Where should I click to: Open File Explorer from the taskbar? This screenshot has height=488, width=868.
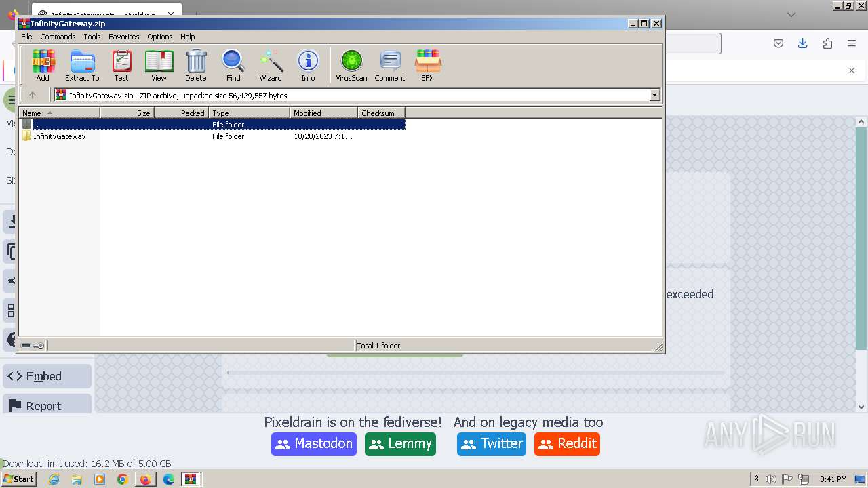pos(77,479)
